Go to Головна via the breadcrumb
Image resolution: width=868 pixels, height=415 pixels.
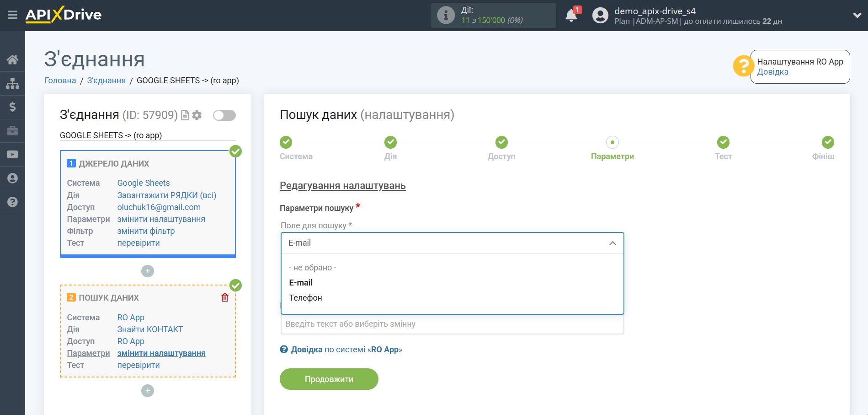[x=60, y=80]
